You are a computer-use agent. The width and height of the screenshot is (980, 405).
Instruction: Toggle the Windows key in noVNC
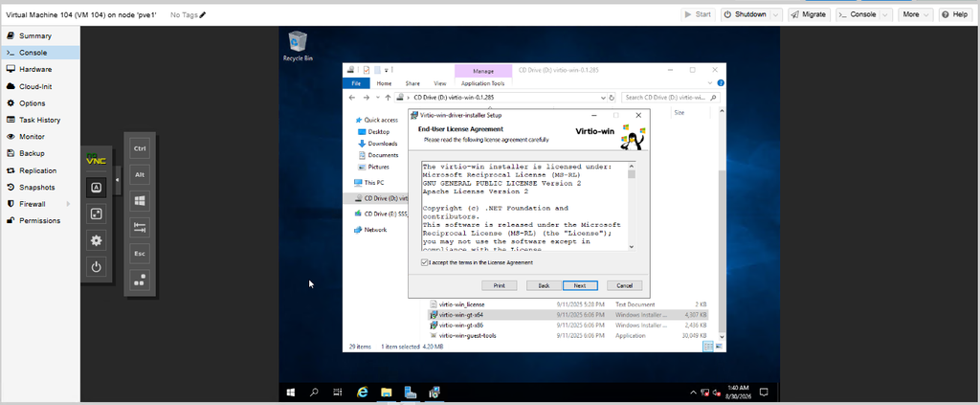[x=140, y=201]
